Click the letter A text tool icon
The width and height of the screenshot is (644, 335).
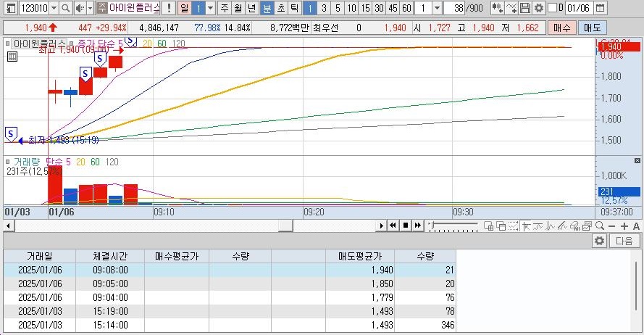(636, 226)
